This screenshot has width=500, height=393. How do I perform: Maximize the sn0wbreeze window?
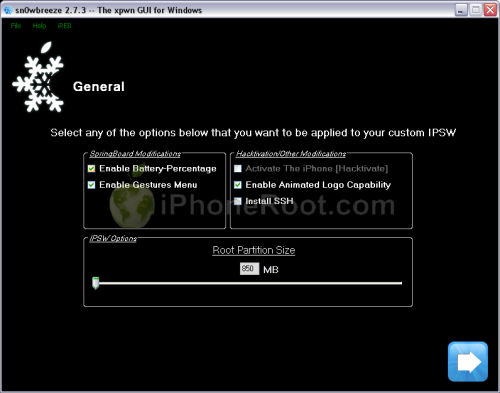coord(476,10)
